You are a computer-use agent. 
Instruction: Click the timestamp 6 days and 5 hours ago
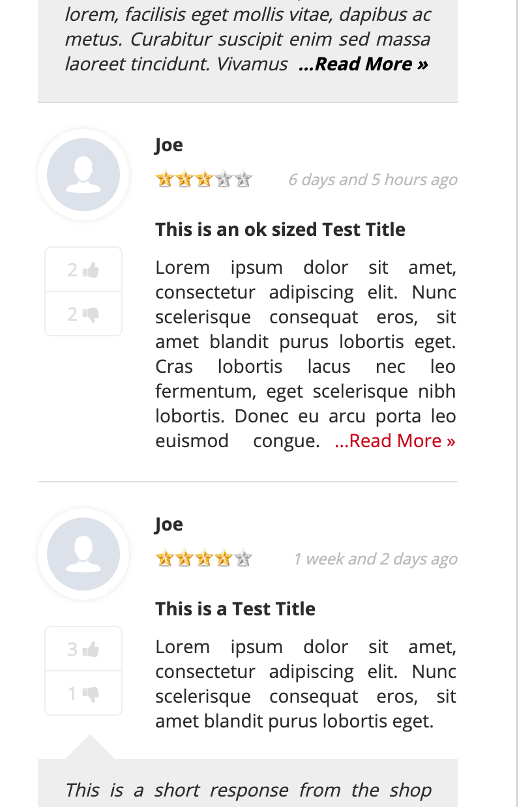click(x=373, y=179)
